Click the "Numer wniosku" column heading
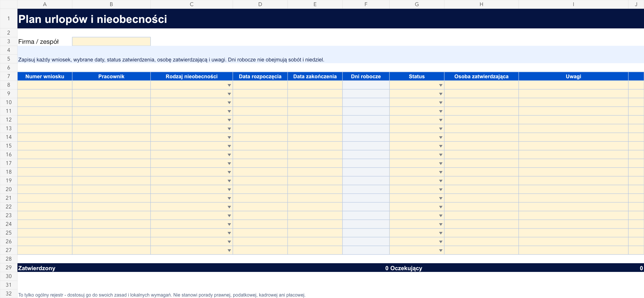The width and height of the screenshot is (644, 298). 45,77
